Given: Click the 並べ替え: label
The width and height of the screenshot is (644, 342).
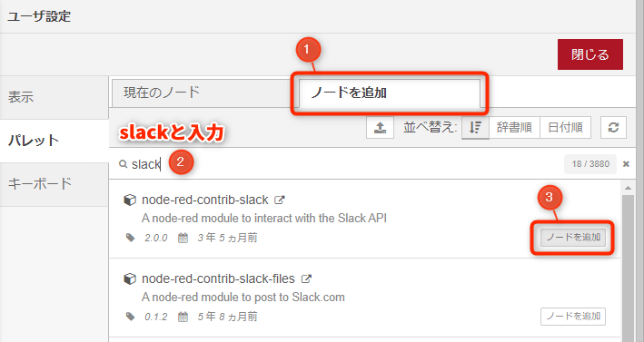Looking at the screenshot, I should [430, 128].
